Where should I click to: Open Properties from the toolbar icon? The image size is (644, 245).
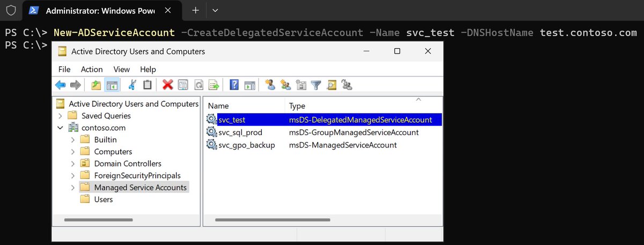tap(183, 85)
